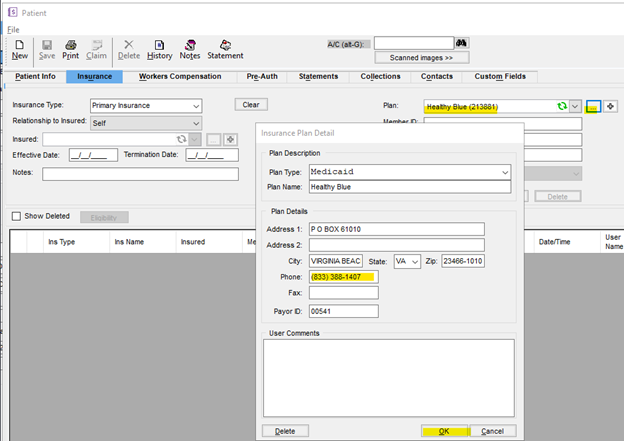Click the User Name column header
The height and width of the screenshot is (441, 624).
(x=613, y=242)
